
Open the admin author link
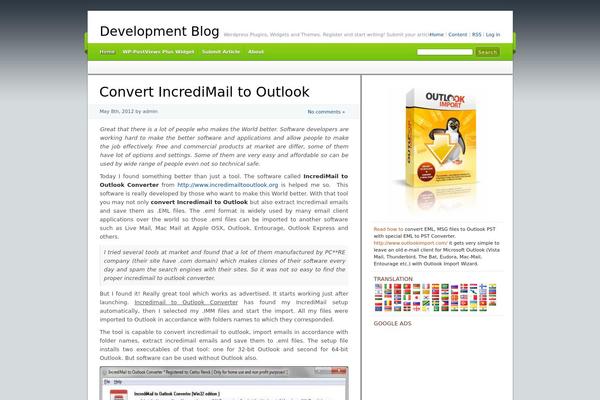(150, 111)
